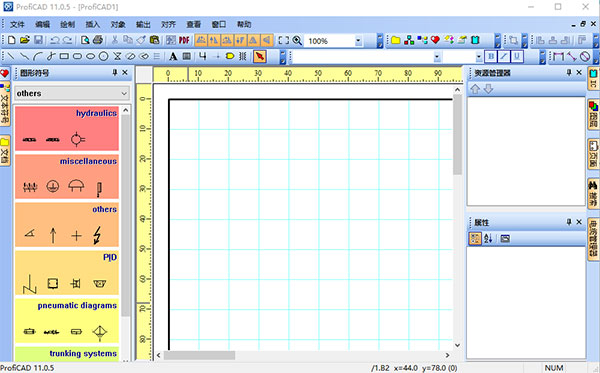600x373 pixels.
Task: Select the text tool letter A
Action: tap(173, 57)
